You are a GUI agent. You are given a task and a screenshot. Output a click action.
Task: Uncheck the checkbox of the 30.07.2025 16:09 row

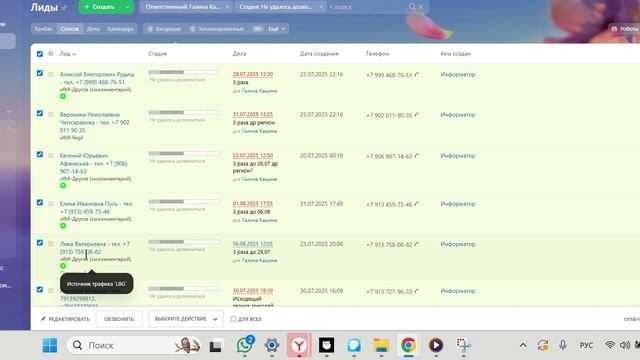coord(40,289)
